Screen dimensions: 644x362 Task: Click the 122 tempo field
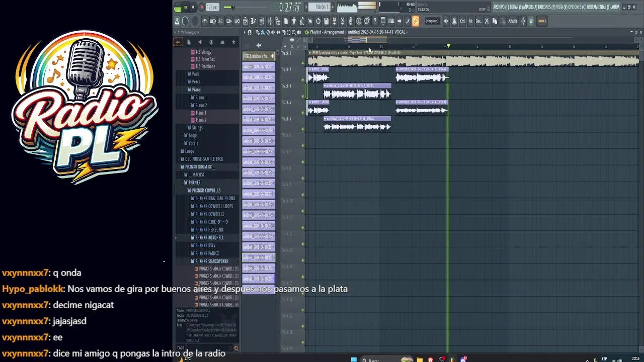213,7
